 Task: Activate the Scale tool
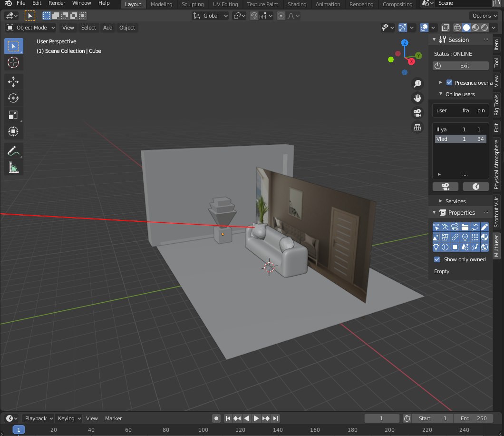point(13,115)
